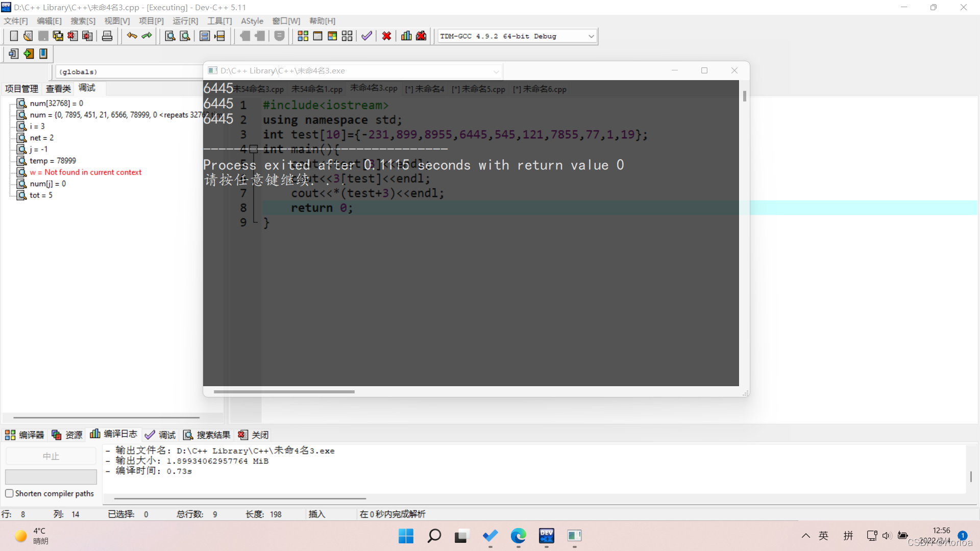The height and width of the screenshot is (551, 980).
Task: Click the Debug checkmark icon
Action: (x=366, y=36)
